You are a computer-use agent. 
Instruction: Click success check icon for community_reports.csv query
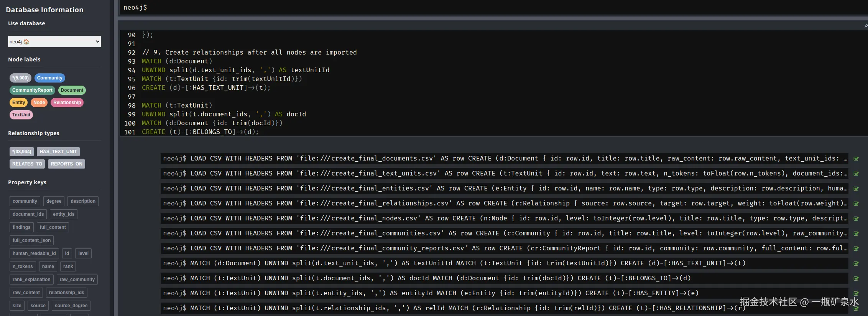856,248
